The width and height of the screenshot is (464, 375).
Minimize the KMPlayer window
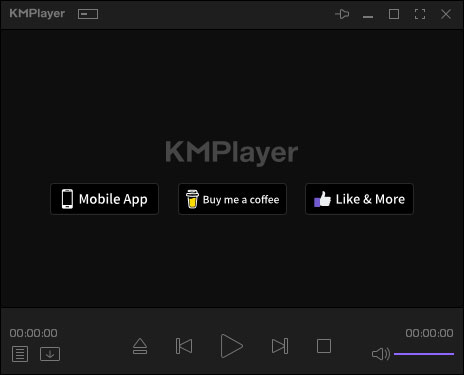[x=368, y=16]
